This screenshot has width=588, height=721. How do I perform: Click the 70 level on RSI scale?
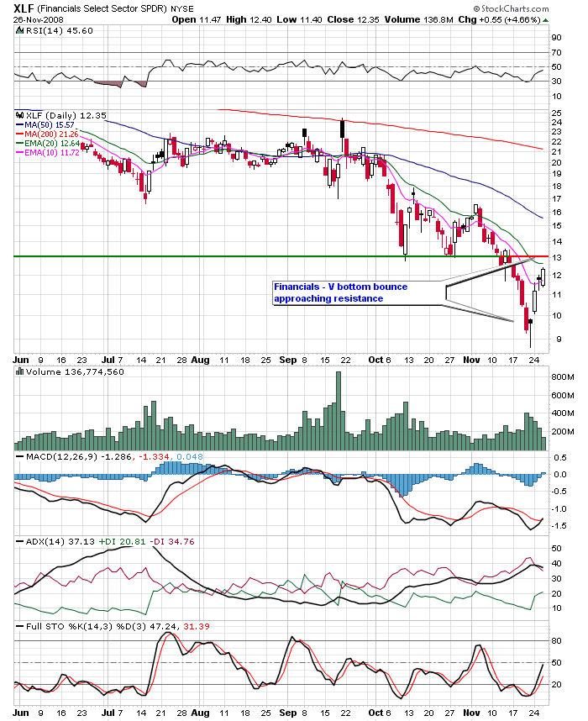click(x=556, y=53)
